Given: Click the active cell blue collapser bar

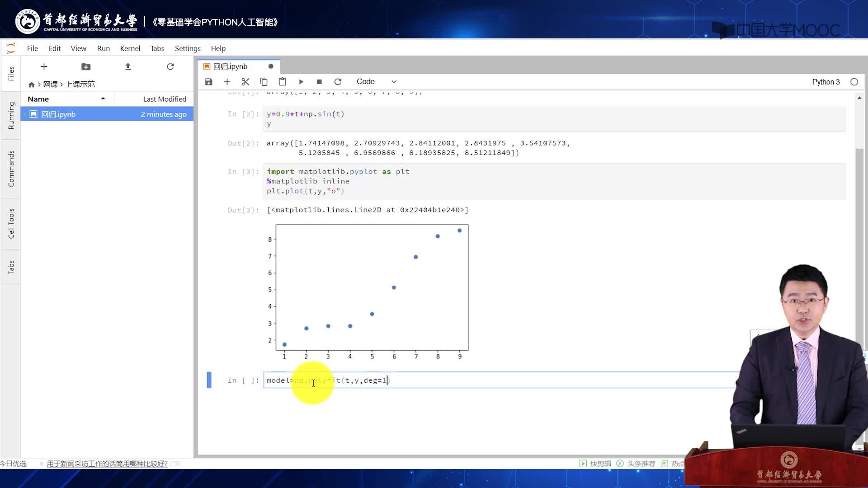Looking at the screenshot, I should tap(209, 380).
